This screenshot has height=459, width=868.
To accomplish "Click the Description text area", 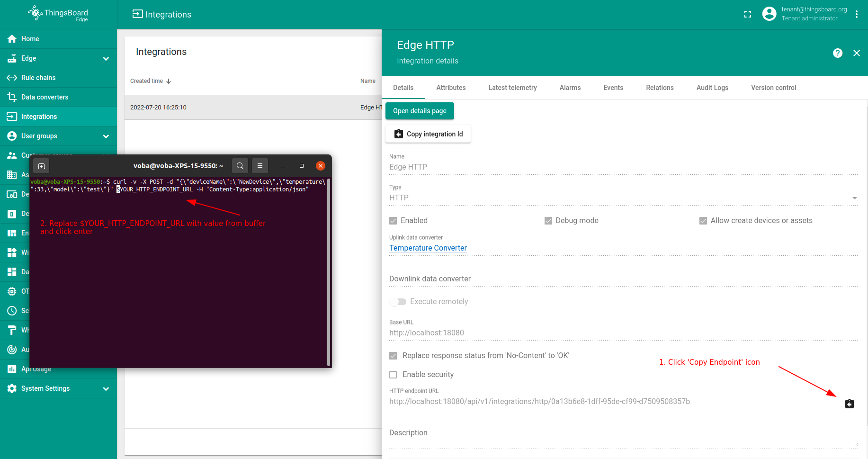I will point(623,433).
